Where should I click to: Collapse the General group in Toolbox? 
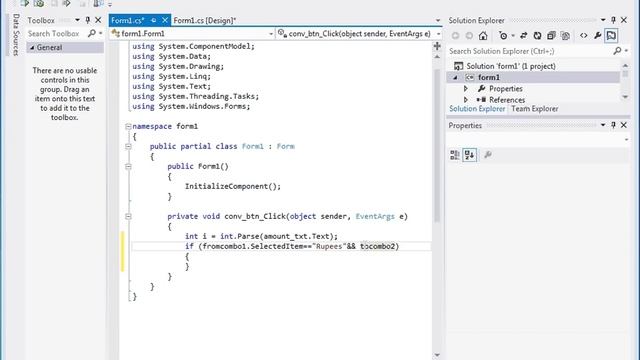(x=32, y=48)
